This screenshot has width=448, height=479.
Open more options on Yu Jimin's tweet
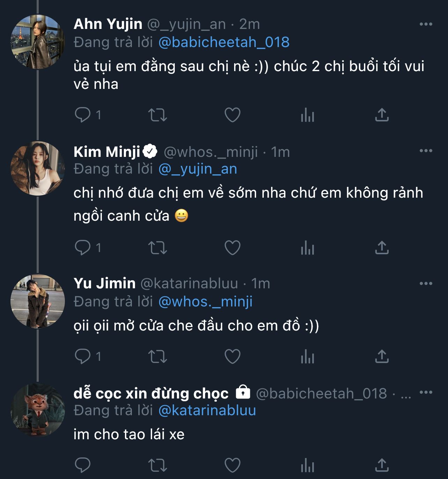426,283
